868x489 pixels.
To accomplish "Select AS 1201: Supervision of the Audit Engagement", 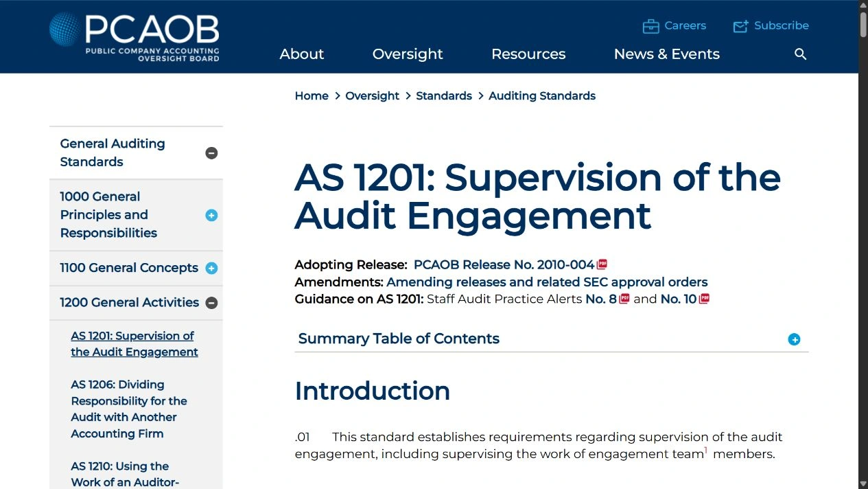I will pos(134,344).
